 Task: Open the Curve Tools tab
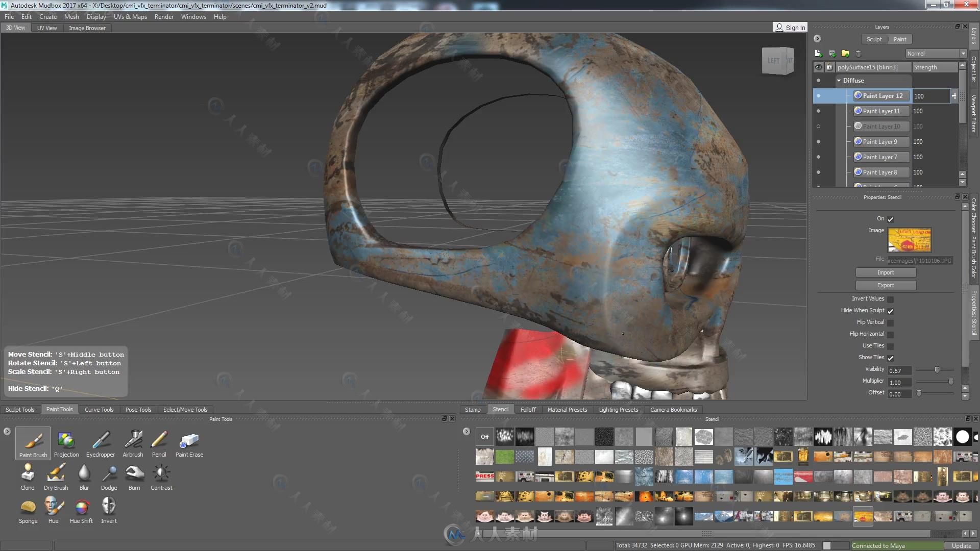coord(99,410)
